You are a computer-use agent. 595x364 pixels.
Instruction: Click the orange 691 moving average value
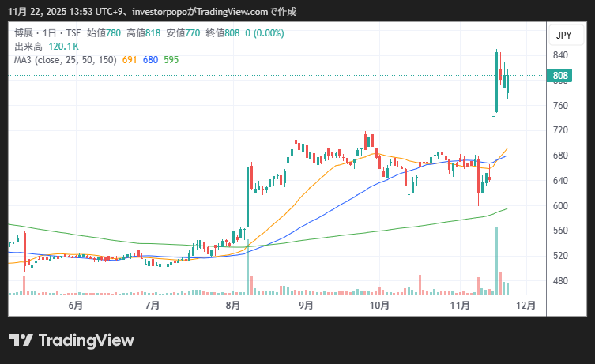pyautogui.click(x=130, y=59)
